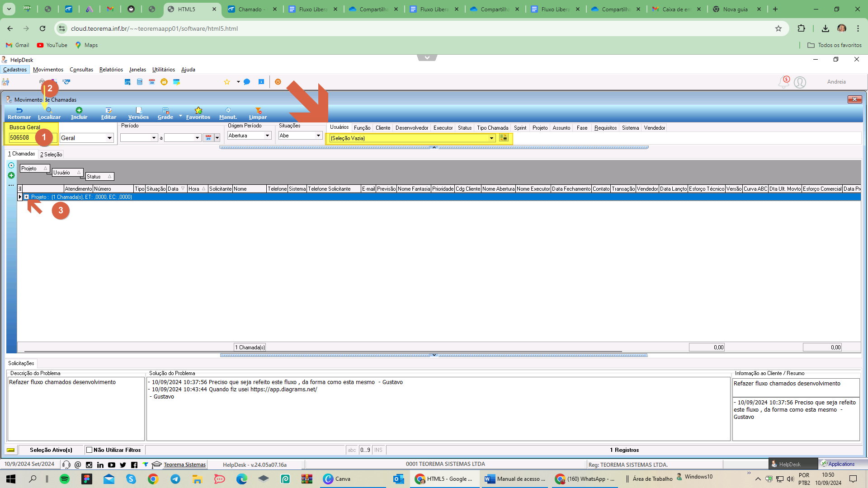Open the Consultas menu
Image resolution: width=868 pixels, height=488 pixels.
click(81, 70)
